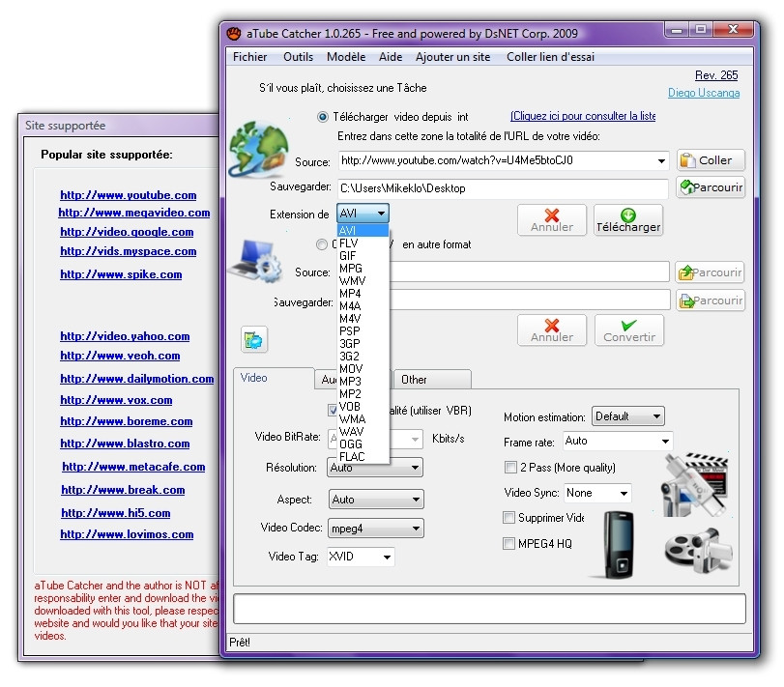Click the mobile phone icon

point(619,545)
